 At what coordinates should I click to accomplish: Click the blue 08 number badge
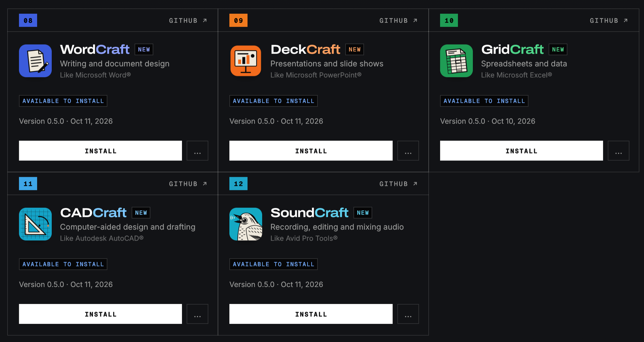[28, 20]
